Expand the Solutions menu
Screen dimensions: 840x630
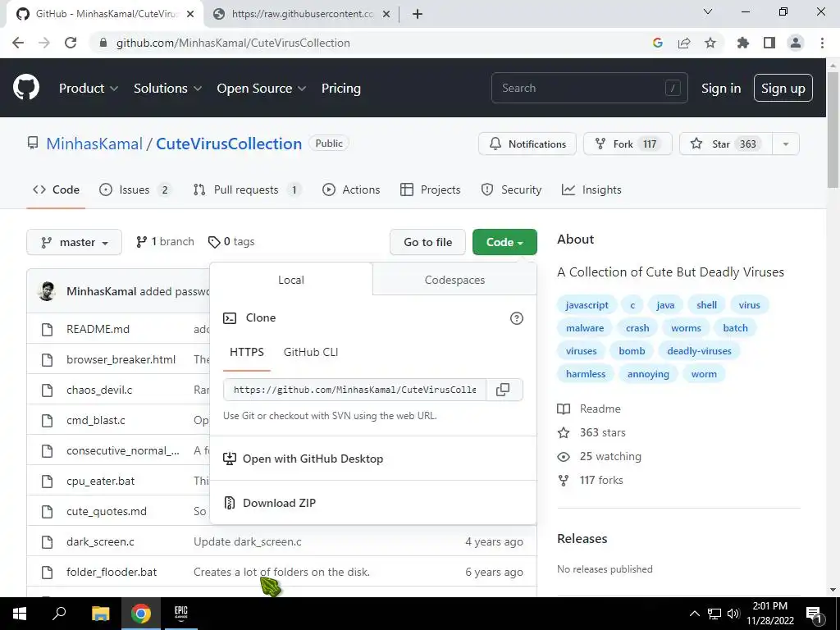[167, 89]
